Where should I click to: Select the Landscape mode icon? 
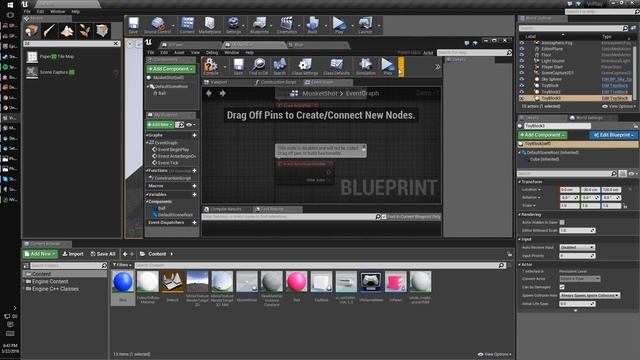[67, 31]
